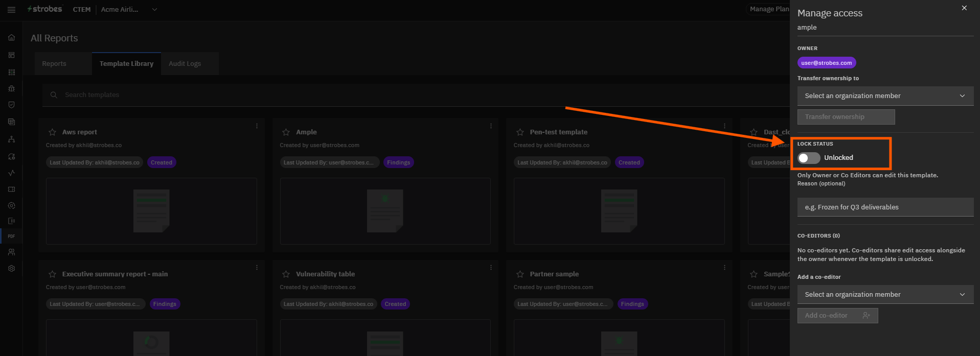Select the Template Library tab
980x356 pixels.
126,64
